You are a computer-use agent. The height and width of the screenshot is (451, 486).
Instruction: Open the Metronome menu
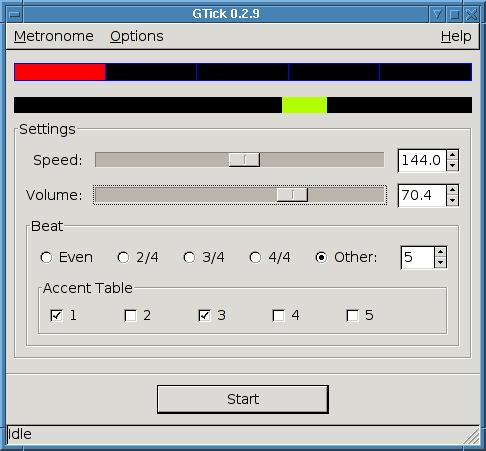click(x=54, y=36)
